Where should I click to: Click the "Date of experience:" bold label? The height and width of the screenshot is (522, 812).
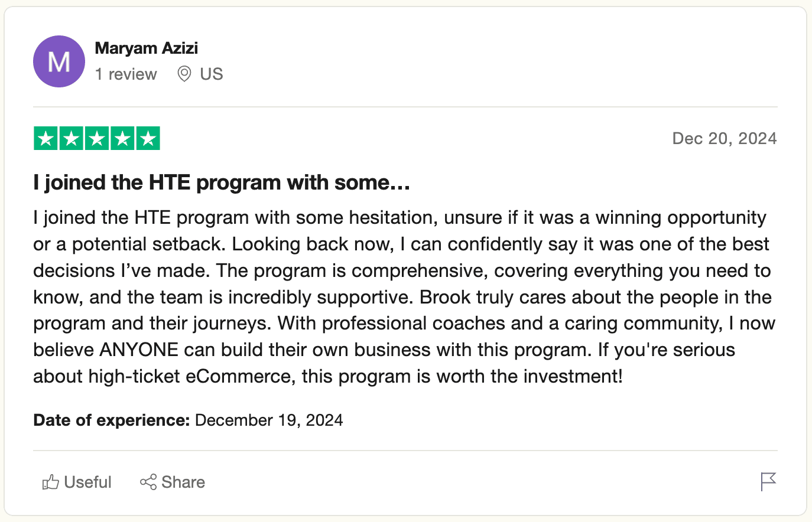(x=111, y=420)
